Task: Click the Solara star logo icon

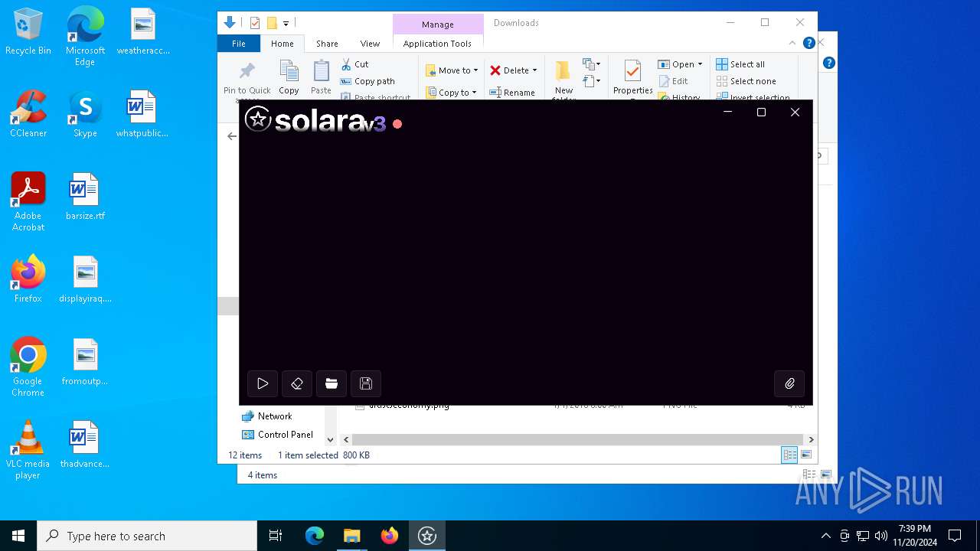Action: pos(258,119)
